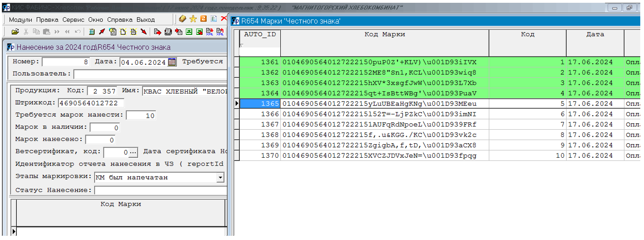
Task: Click the printer icon in toolbar
Action: [x=168, y=32]
